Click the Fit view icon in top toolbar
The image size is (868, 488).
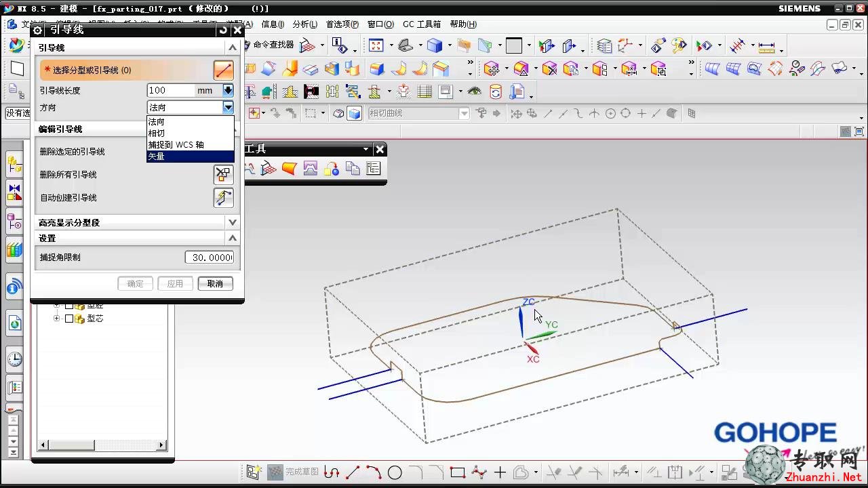376,45
